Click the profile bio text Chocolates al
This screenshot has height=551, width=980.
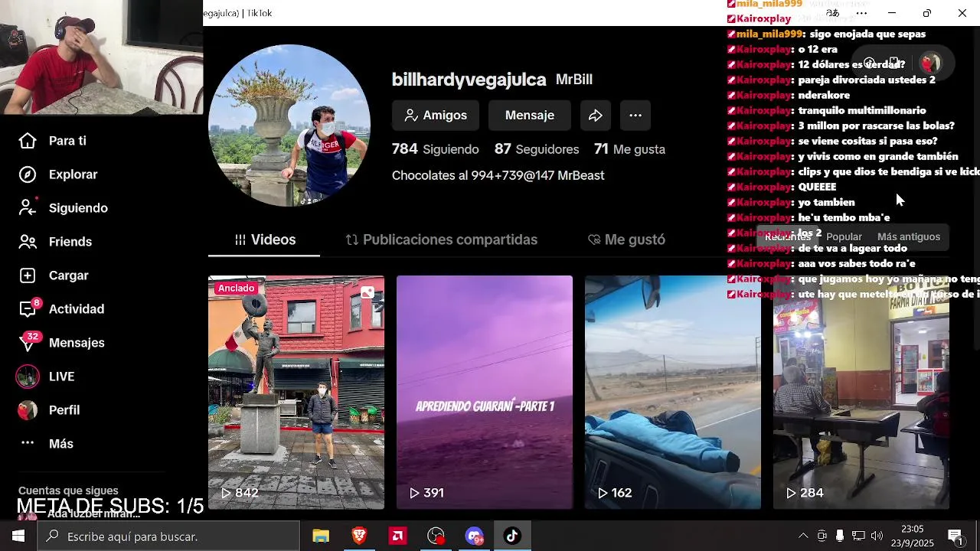tap(498, 175)
